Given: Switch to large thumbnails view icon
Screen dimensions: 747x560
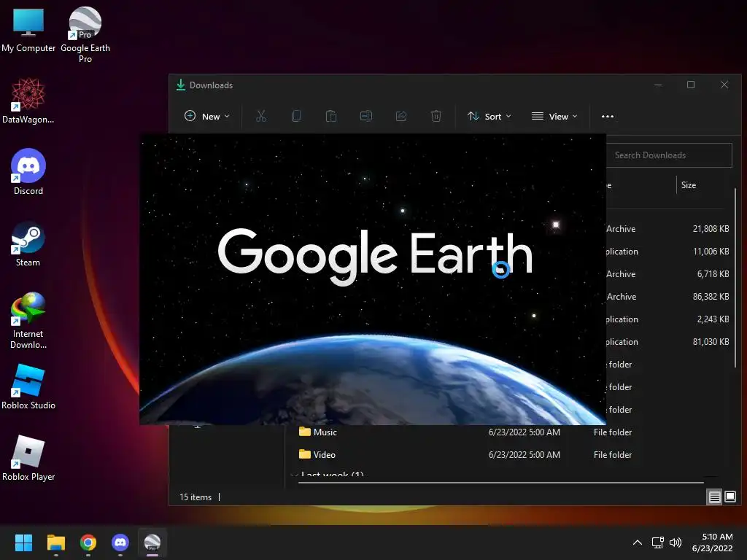Looking at the screenshot, I should point(729,497).
